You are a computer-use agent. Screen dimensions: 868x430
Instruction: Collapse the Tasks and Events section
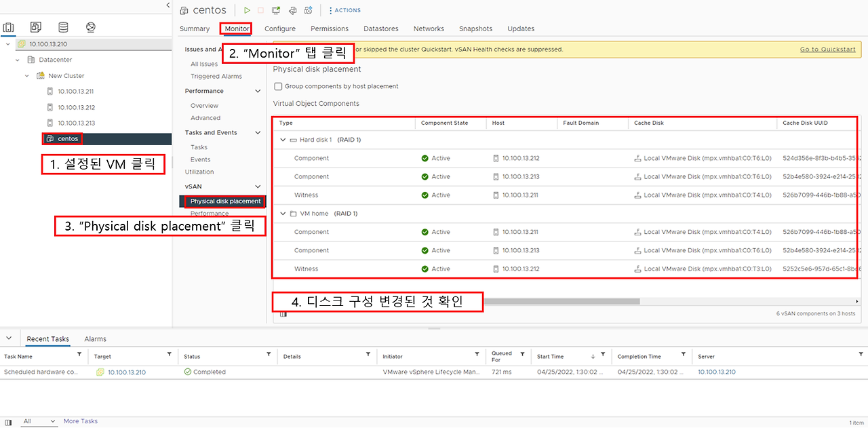(258, 133)
